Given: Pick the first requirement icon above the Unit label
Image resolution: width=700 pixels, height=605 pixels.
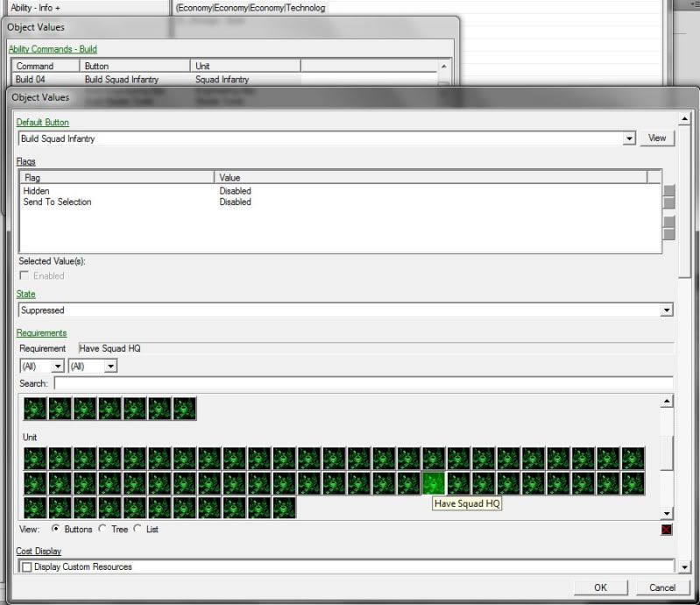Looking at the screenshot, I should [x=35, y=409].
